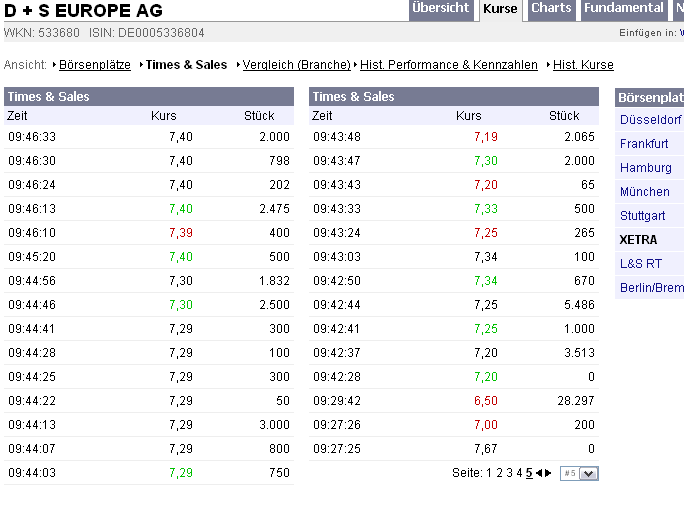Jump to page 3 of results

[509, 473]
